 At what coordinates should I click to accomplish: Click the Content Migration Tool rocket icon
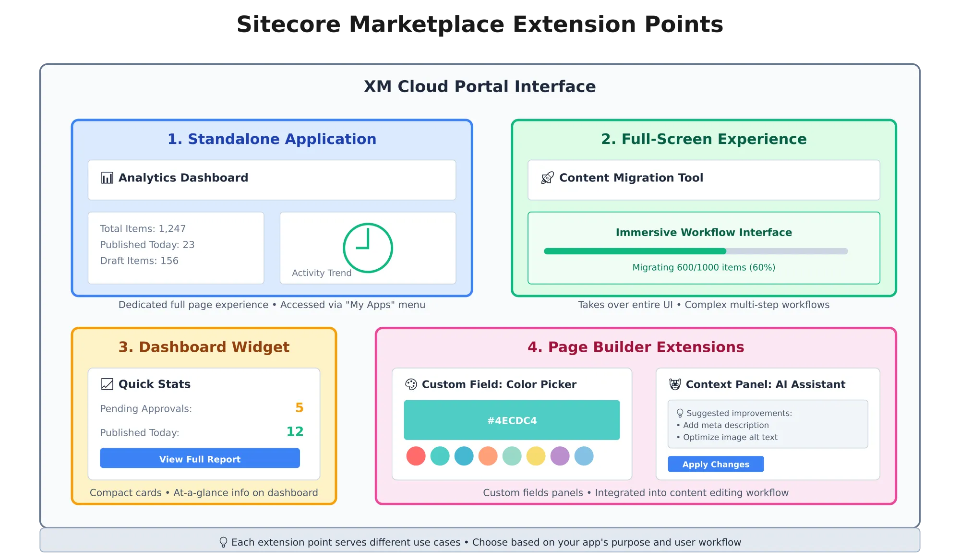pos(548,178)
